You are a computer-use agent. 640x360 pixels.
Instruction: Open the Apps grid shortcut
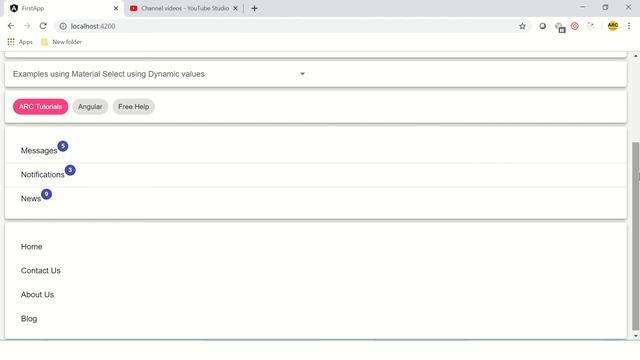20,42
